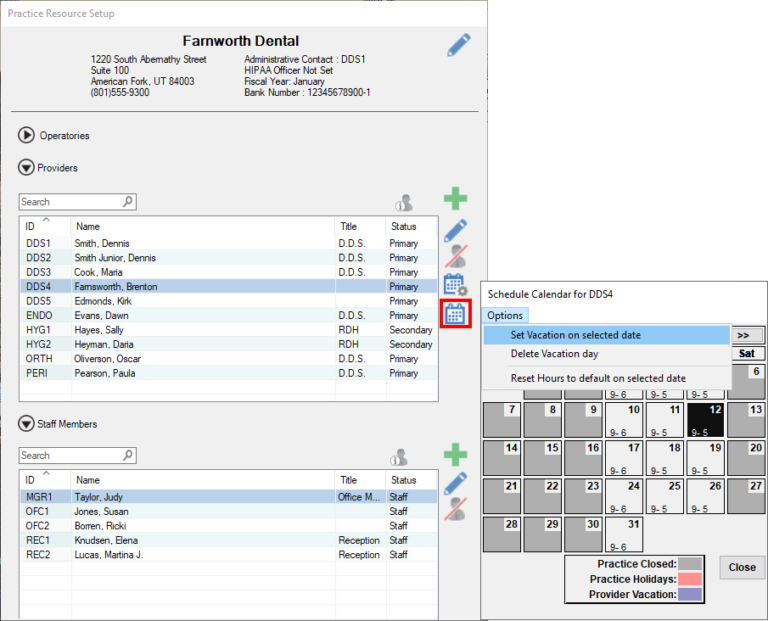Select provider row HYG1 Hayes, Sally
Image resolution: width=768 pixels, height=621 pixels.
[229, 330]
